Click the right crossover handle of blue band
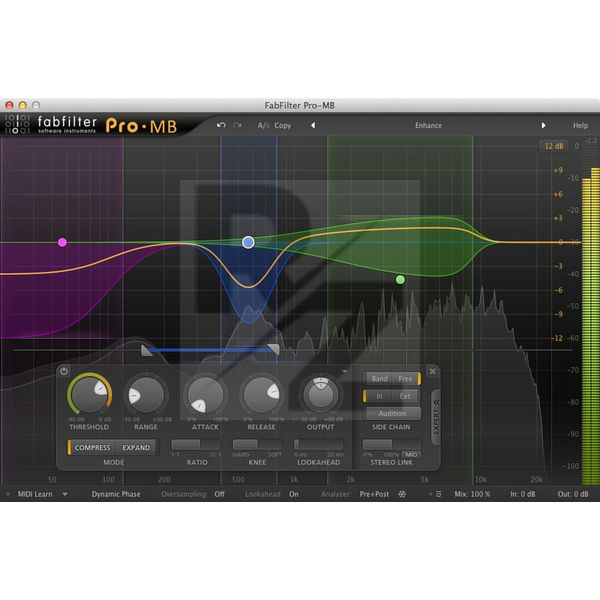The width and height of the screenshot is (600, 600). pos(274,349)
